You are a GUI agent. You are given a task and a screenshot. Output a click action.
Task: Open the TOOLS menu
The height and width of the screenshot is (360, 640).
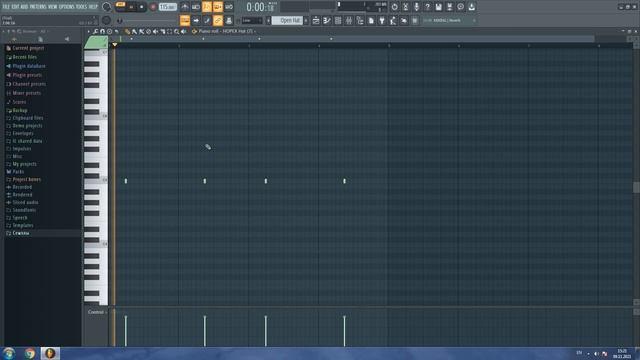click(x=82, y=7)
